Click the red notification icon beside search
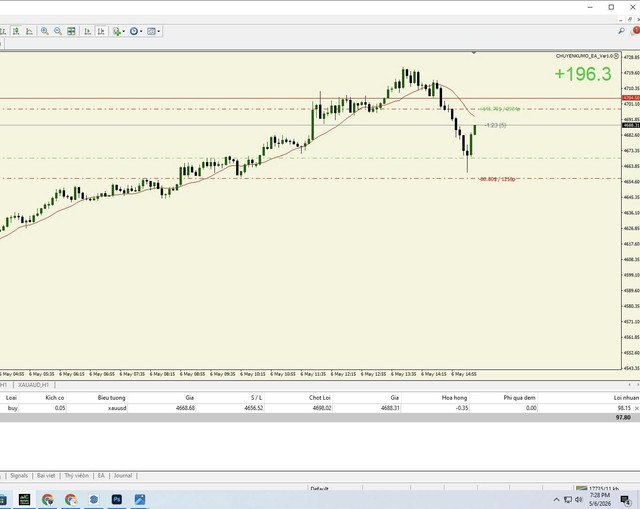 coord(636,31)
